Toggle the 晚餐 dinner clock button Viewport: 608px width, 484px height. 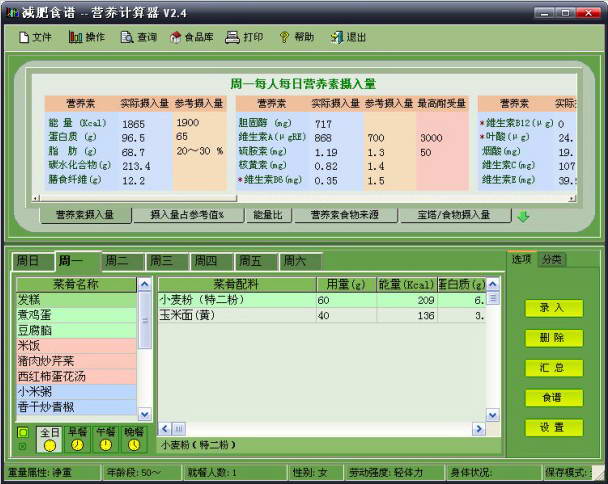pos(133,439)
